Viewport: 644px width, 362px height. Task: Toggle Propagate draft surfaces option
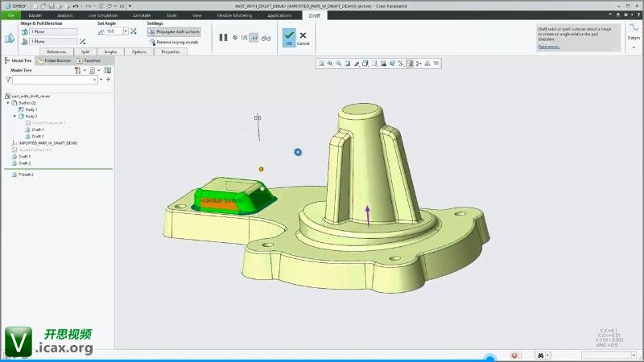point(175,31)
